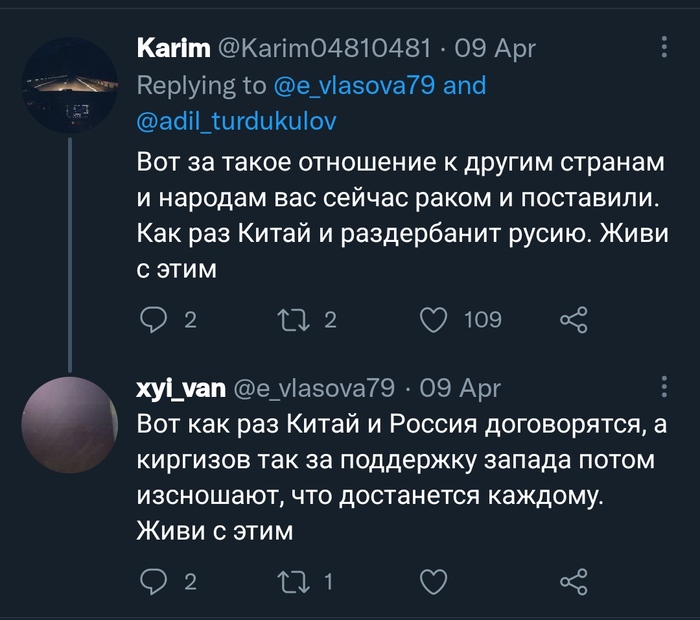Viewport: 700px width, 620px height.
Task: Reply to xyi_van's tweet
Action: pyautogui.click(x=153, y=581)
